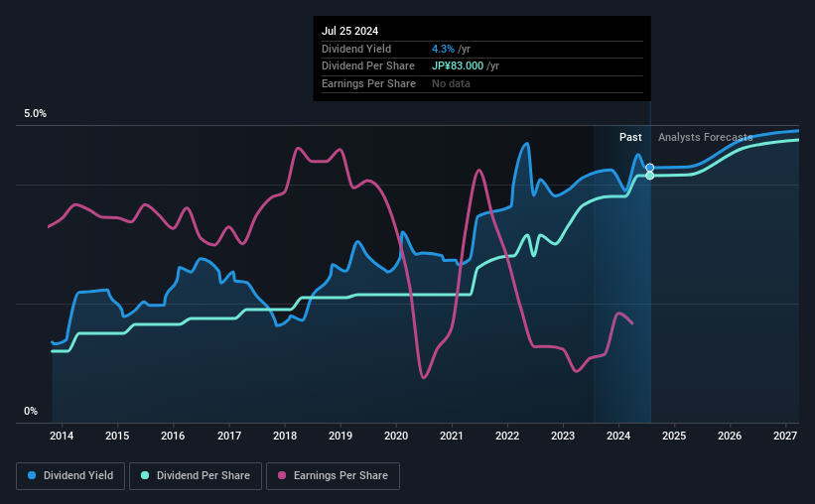Click the 'No data' earnings value
Image resolution: width=815 pixels, height=504 pixels.
click(x=451, y=83)
